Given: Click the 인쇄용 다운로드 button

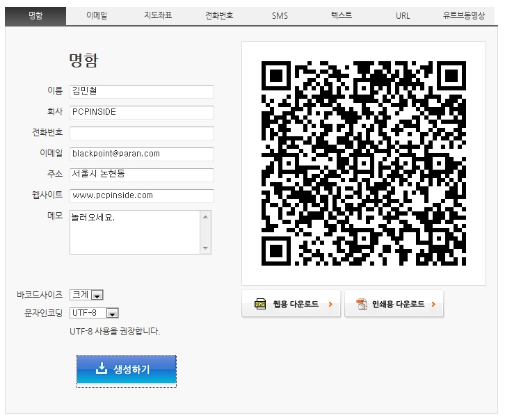Looking at the screenshot, I should (394, 303).
